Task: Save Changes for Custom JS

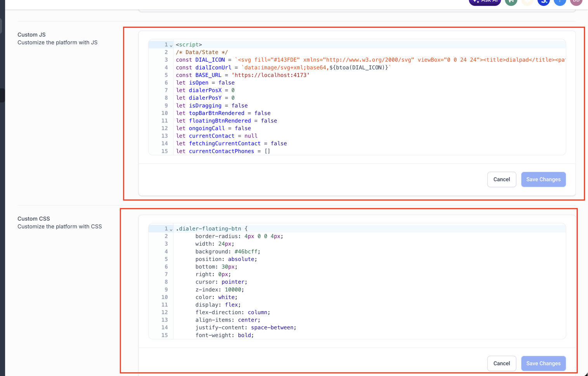Action: (x=543, y=179)
